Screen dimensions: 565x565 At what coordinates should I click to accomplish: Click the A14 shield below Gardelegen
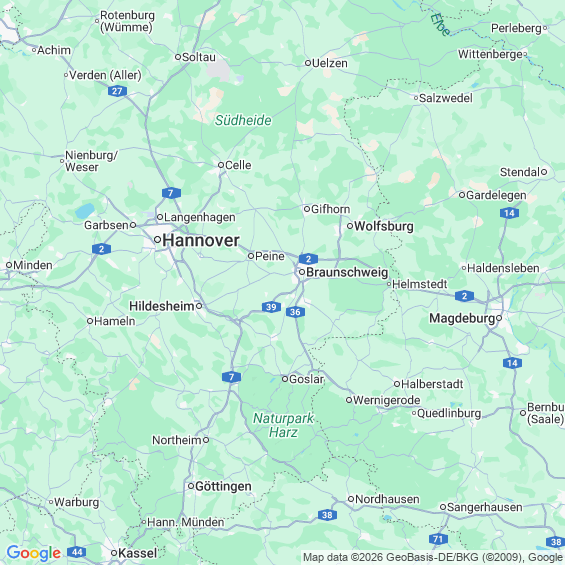pyautogui.click(x=509, y=213)
